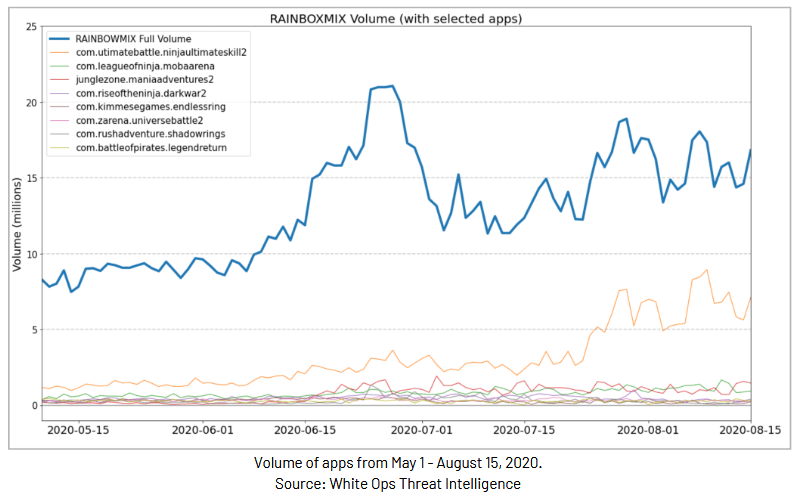Image resolution: width=798 pixels, height=496 pixels.
Task: Select the 25 tick on the y-axis
Action: pyautogui.click(x=28, y=27)
